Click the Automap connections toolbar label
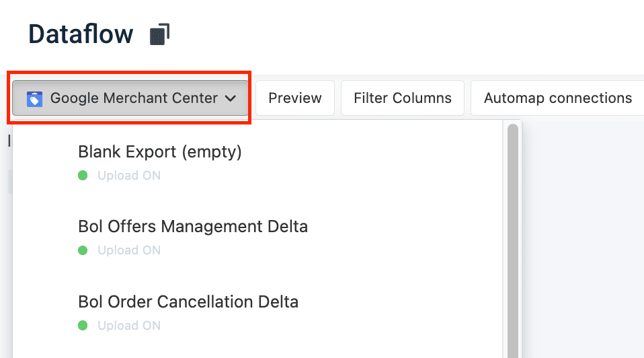This screenshot has width=644, height=358. pos(558,98)
